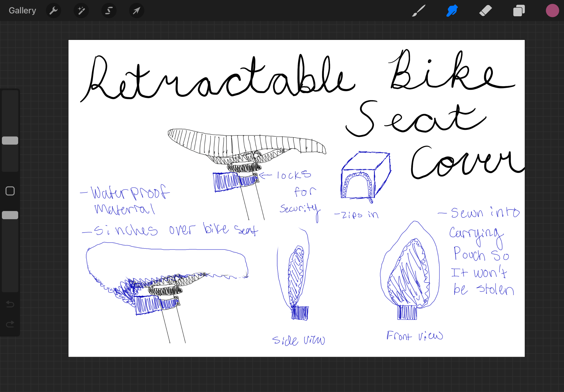
Task: Click the brush size slider handle
Action: [10, 141]
